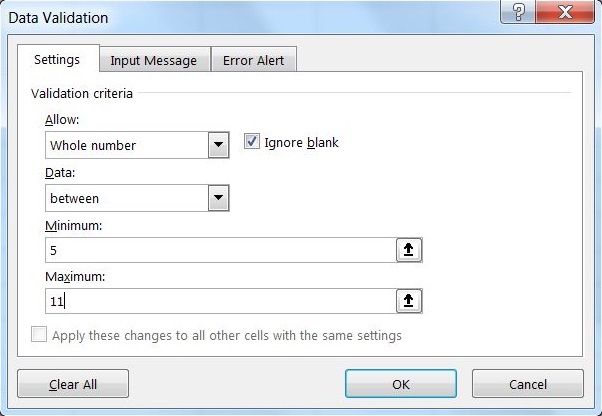Check the Apply these changes checkbox
Viewport: 602px width, 416px height.
point(39,336)
